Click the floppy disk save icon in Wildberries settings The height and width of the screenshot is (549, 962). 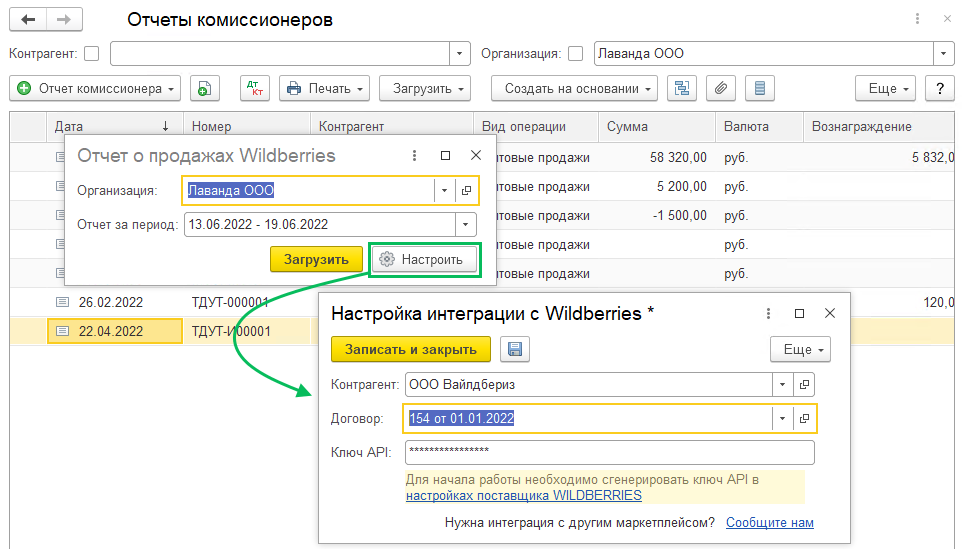515,350
